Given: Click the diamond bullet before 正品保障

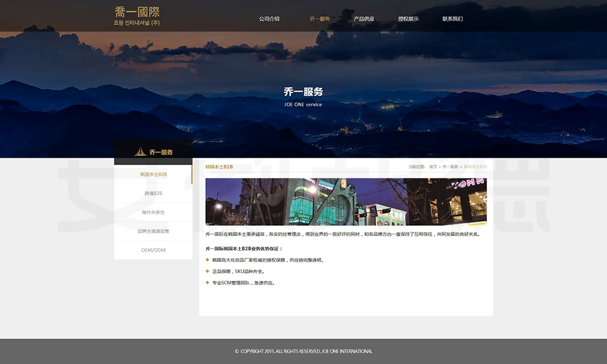Looking at the screenshot, I should pyautogui.click(x=208, y=271).
